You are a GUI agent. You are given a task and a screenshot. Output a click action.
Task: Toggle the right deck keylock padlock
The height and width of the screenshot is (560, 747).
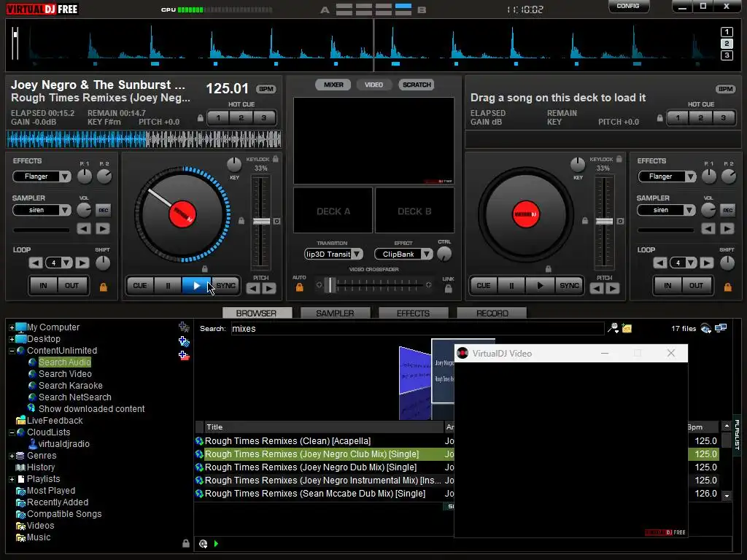(x=619, y=159)
